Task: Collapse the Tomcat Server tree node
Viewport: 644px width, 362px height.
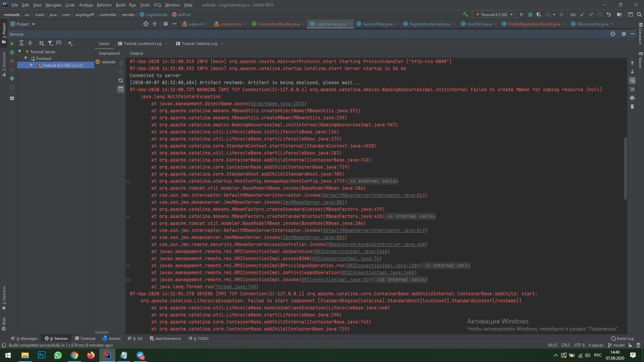Action: (x=20, y=52)
